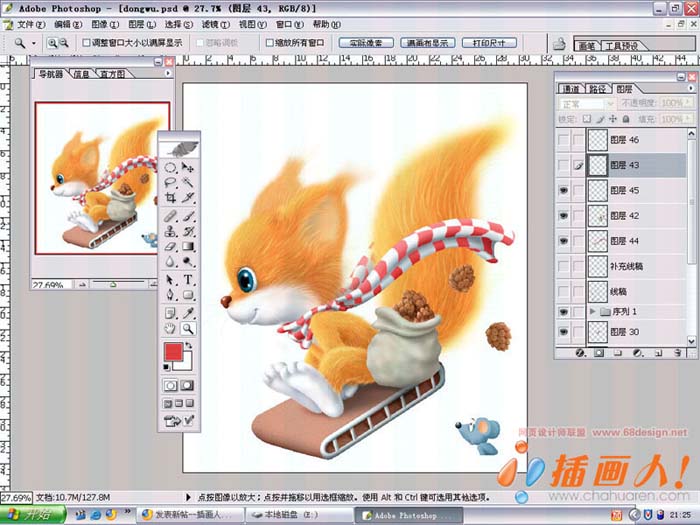Viewport: 700px width, 525px height.
Task: Select the Dodge tool
Action: tap(188, 262)
